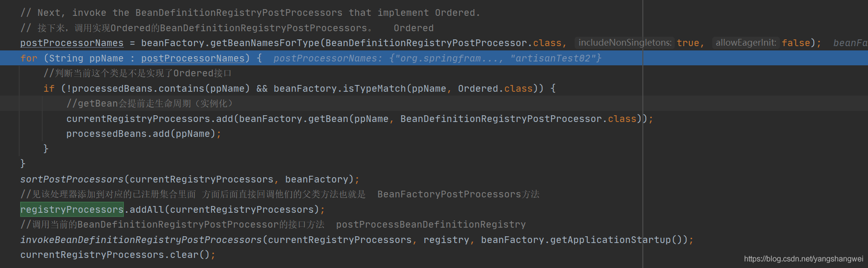Click the csdn blog URL watermark
The height and width of the screenshot is (268, 868).
tap(803, 259)
